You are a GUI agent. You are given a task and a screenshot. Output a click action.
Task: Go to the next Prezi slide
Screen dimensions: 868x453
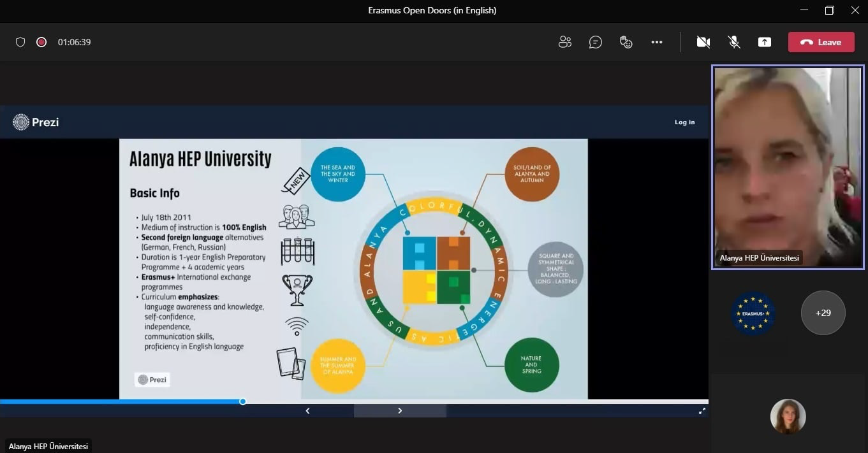(x=400, y=411)
